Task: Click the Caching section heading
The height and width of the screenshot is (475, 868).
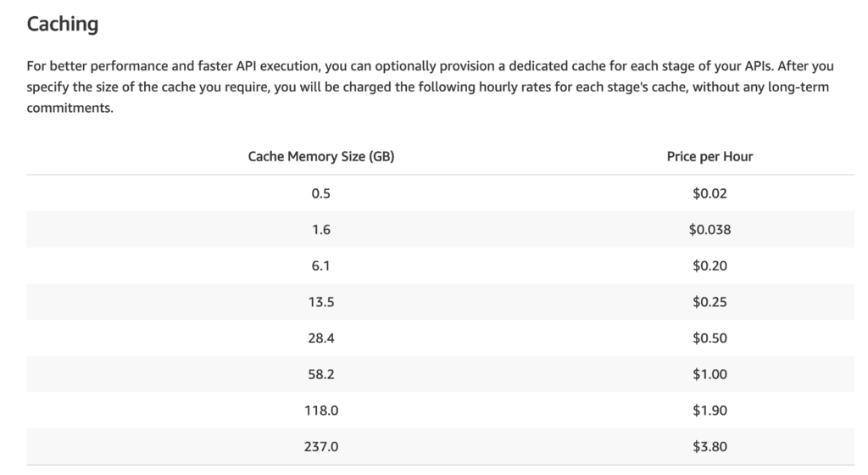Action: (63, 25)
